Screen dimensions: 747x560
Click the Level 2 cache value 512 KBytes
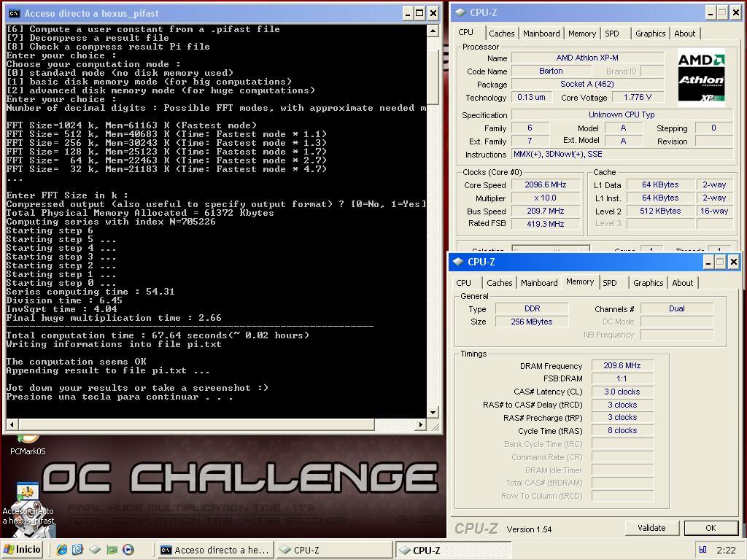[660, 211]
